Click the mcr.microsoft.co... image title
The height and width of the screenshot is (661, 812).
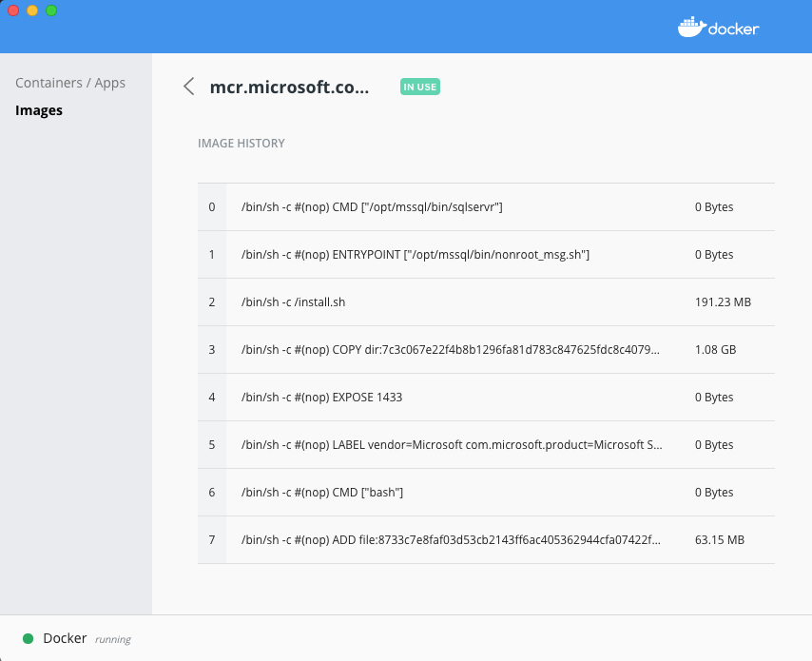coord(289,87)
